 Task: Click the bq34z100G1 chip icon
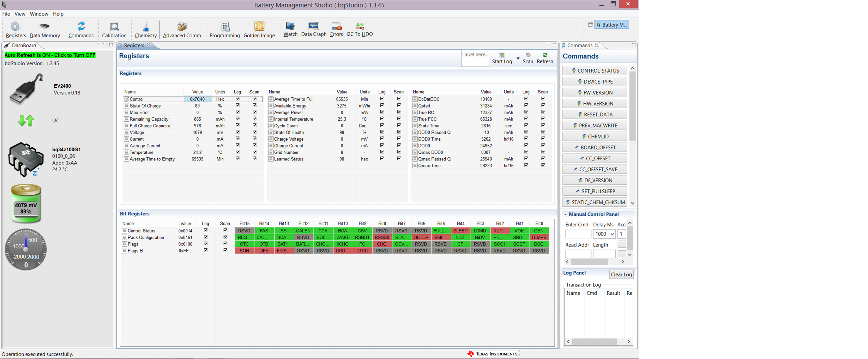(x=26, y=159)
